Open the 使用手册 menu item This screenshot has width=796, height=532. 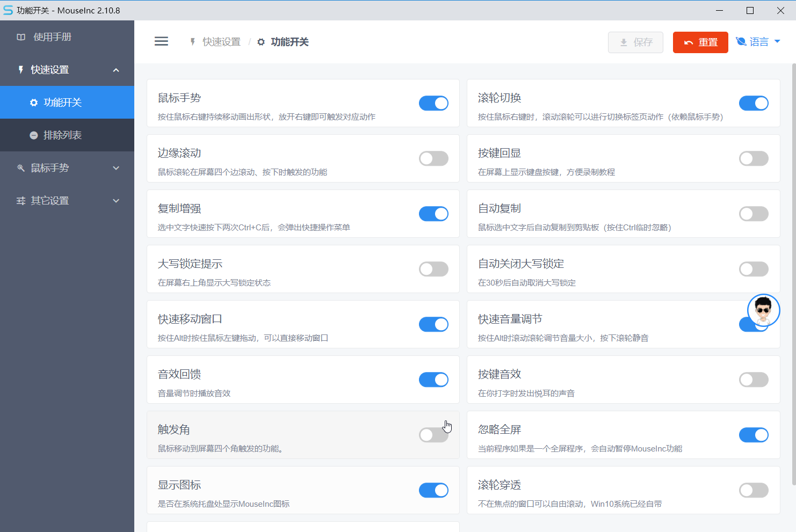52,37
